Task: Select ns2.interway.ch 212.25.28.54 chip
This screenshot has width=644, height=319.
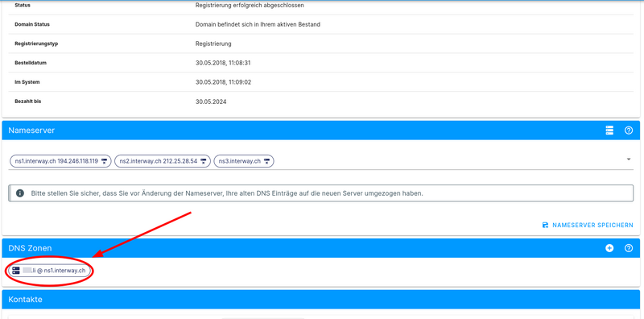Action: (163, 162)
